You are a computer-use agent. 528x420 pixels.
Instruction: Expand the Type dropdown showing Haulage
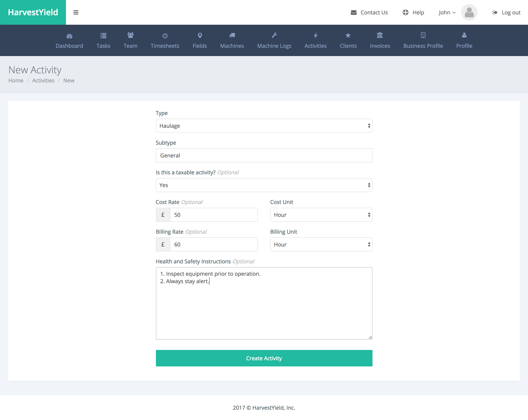click(x=264, y=126)
